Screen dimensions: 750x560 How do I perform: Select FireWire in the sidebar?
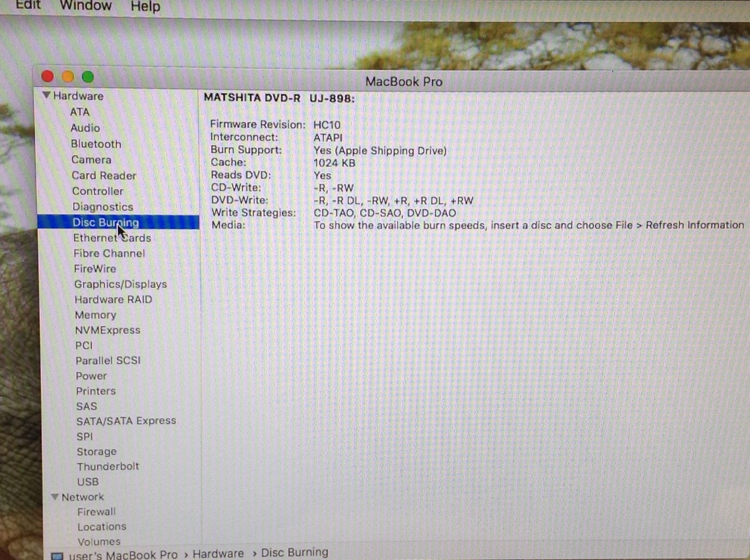pyautogui.click(x=95, y=269)
